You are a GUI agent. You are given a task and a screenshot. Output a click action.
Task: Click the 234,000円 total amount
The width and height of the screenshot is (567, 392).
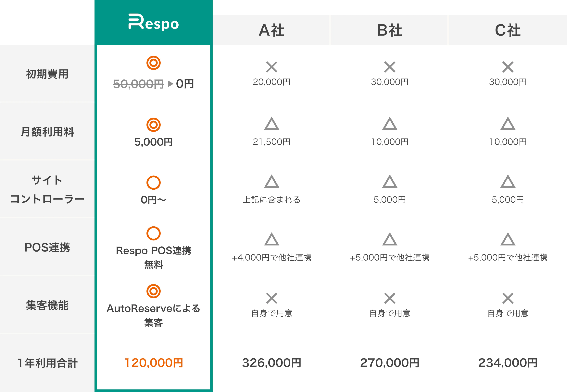pyautogui.click(x=508, y=363)
